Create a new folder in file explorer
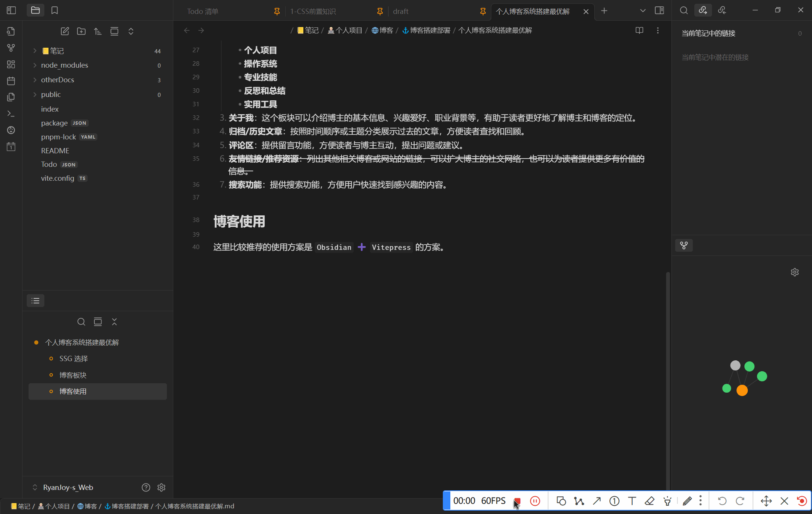The width and height of the screenshot is (812, 514). pos(81,31)
